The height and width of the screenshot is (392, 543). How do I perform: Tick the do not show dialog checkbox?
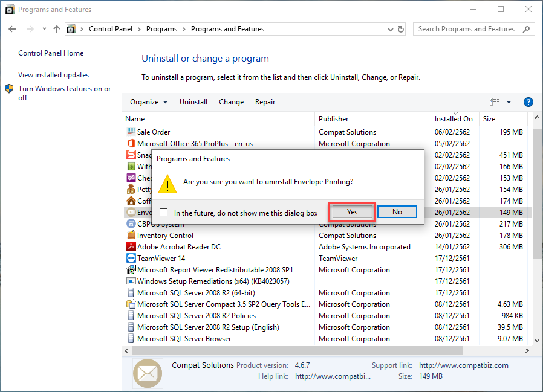point(163,212)
